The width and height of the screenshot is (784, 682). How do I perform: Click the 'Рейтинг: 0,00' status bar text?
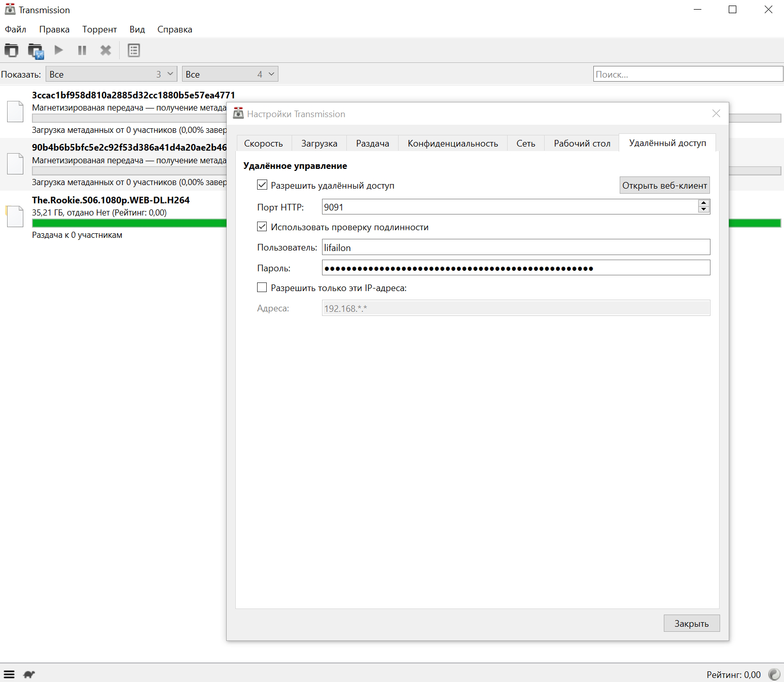733,674
